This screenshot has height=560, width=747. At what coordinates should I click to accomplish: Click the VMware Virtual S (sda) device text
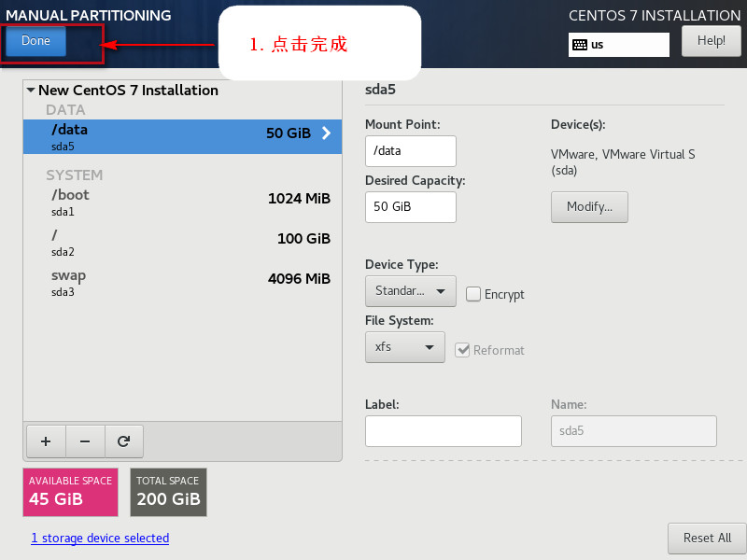click(623, 162)
